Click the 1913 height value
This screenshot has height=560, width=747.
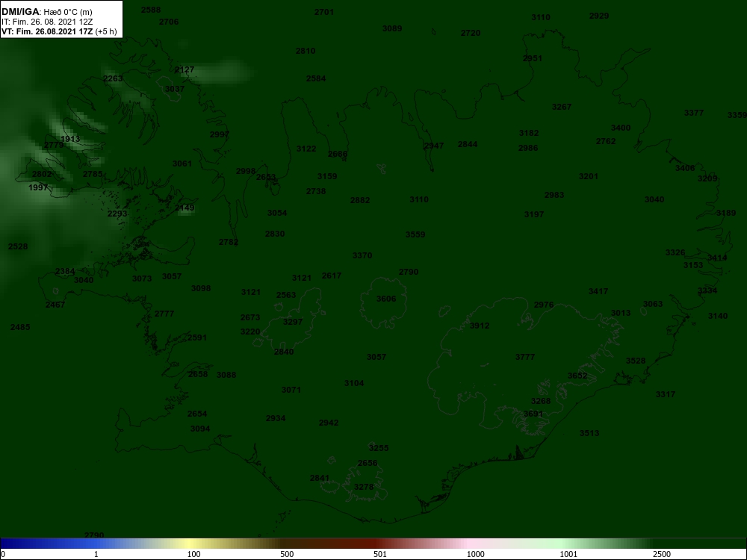[70, 139]
